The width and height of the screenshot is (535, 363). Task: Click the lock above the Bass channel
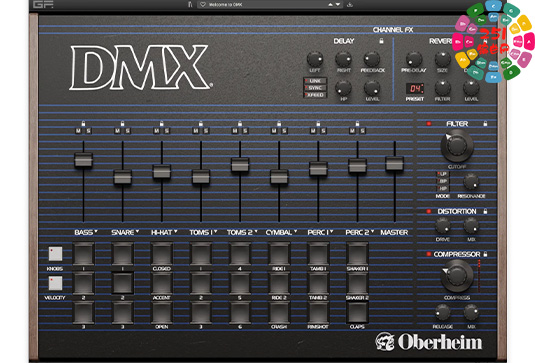83,124
